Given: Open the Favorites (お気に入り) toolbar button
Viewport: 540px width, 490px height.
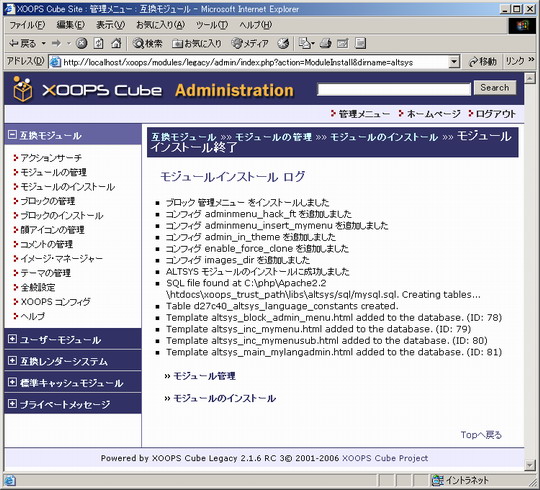Looking at the screenshot, I should 197,43.
